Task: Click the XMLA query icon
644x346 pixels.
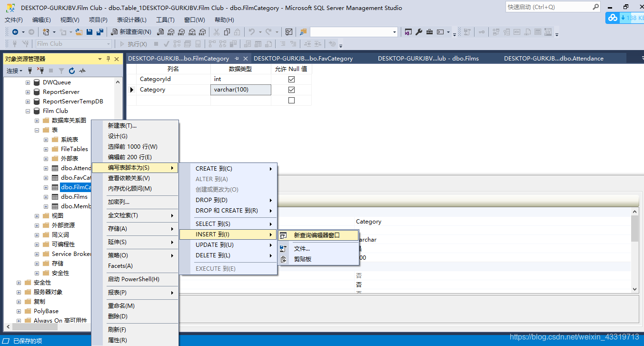Action: [192, 32]
